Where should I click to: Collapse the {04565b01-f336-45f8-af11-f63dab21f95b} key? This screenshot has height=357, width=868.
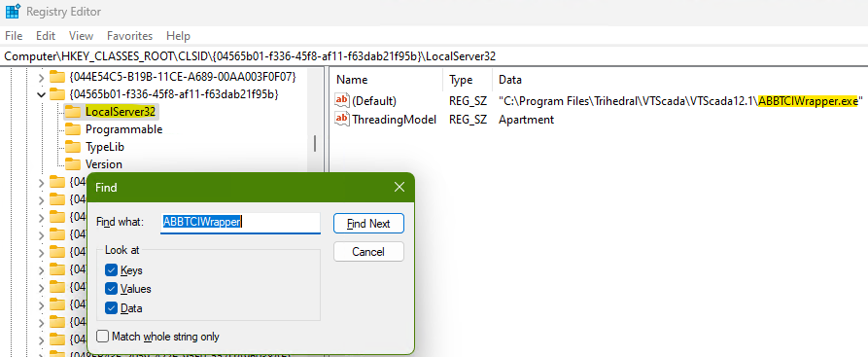coord(41,94)
